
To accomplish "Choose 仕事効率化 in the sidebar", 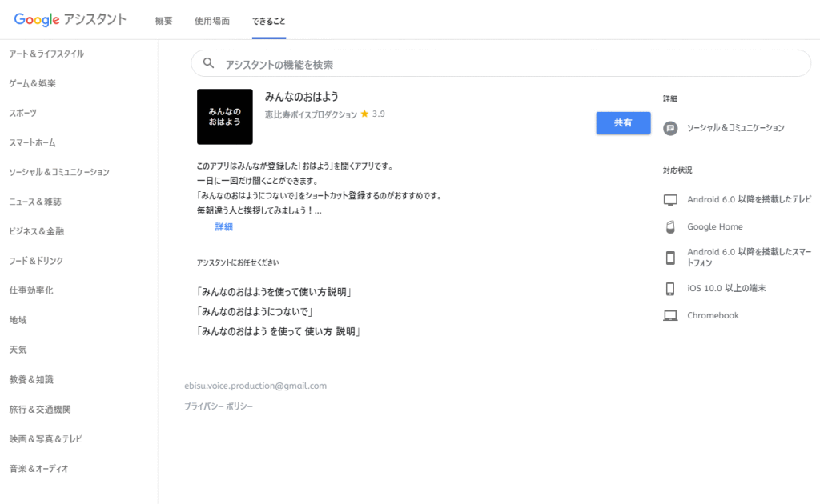I will point(31,290).
